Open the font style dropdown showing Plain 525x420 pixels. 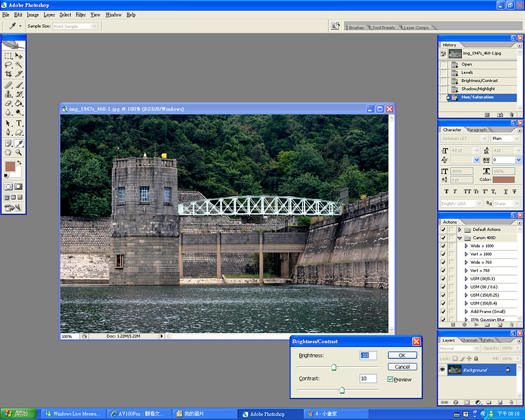[x=507, y=138]
